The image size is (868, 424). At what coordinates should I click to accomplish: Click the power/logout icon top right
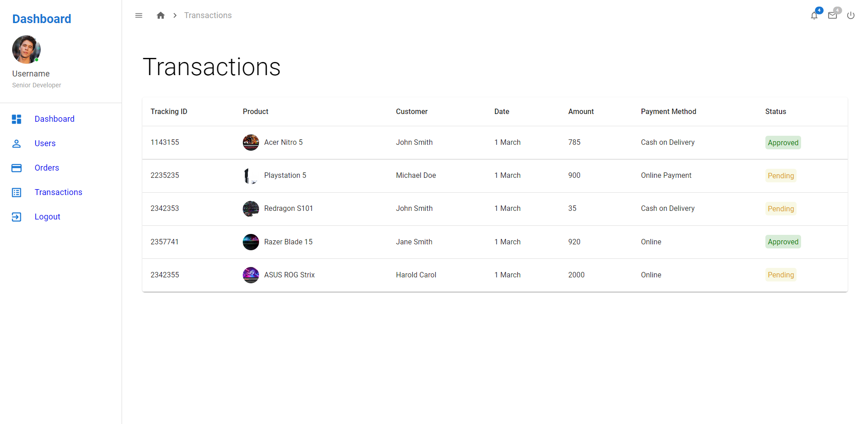tap(851, 15)
